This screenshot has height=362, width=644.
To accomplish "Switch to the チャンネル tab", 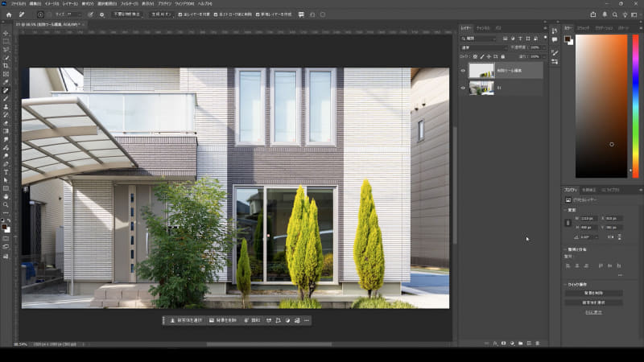I will (483, 28).
